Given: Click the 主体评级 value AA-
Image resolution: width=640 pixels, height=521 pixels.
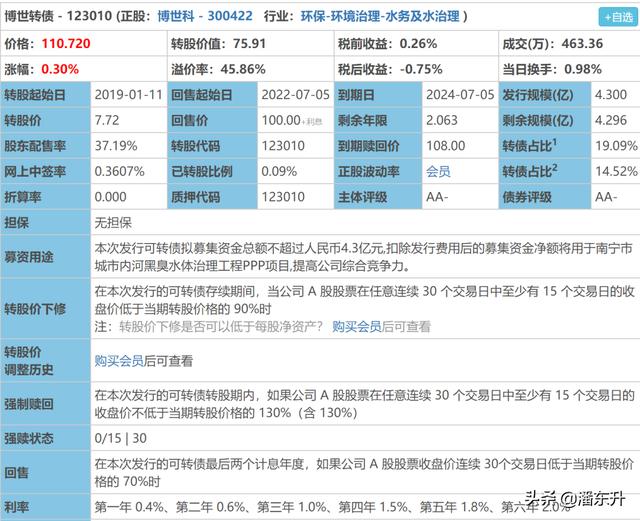Looking at the screenshot, I should pos(437,197).
